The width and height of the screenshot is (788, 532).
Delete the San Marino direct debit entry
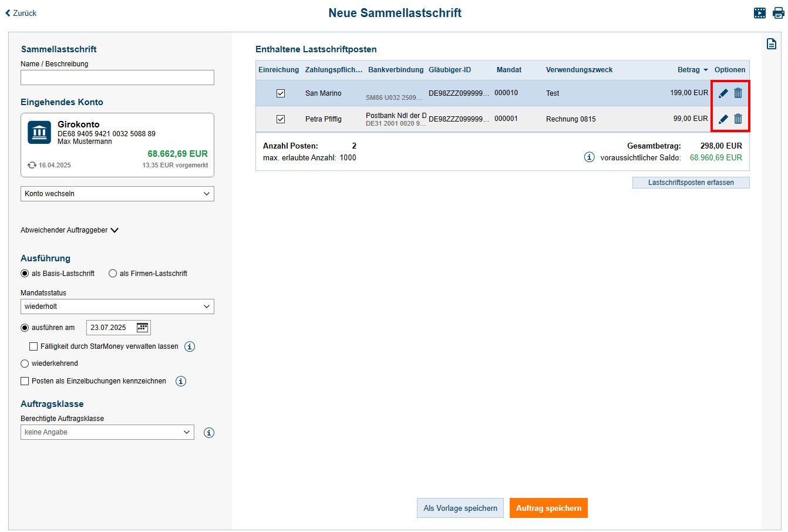coord(738,93)
